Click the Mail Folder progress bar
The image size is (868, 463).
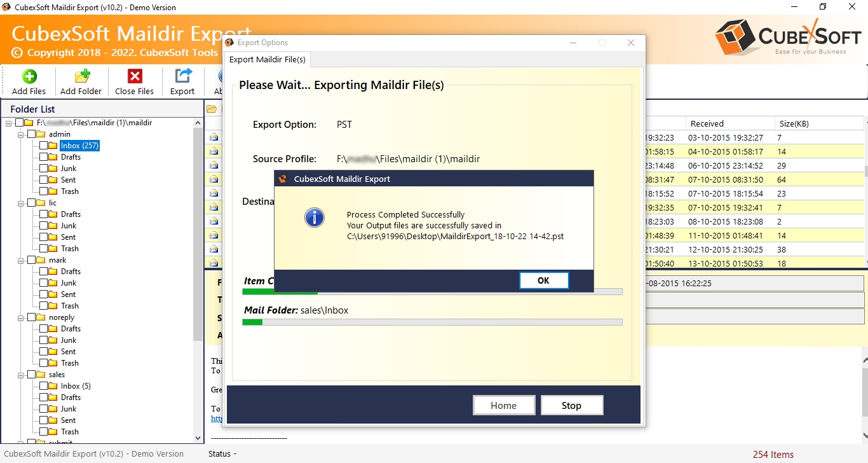pos(432,322)
